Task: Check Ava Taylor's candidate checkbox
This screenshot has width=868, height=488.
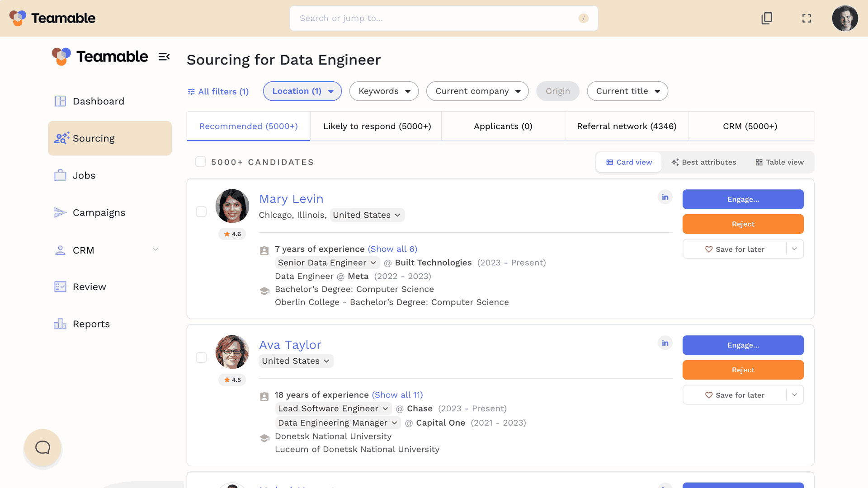Action: [201, 358]
